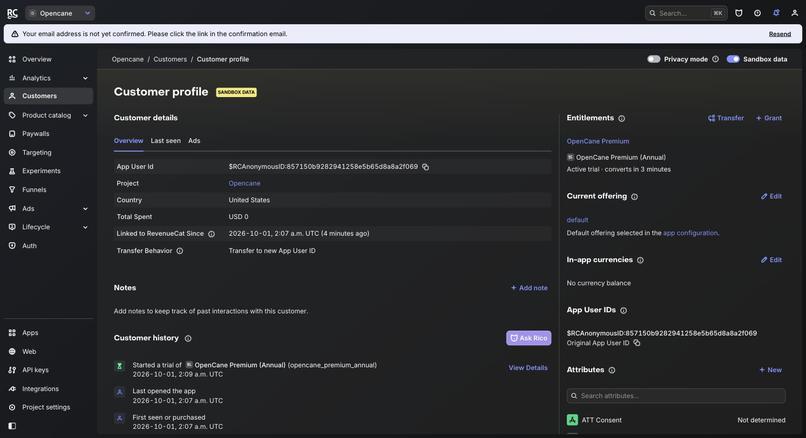Open Integrations in the sidebar
806x438 pixels.
48,389
